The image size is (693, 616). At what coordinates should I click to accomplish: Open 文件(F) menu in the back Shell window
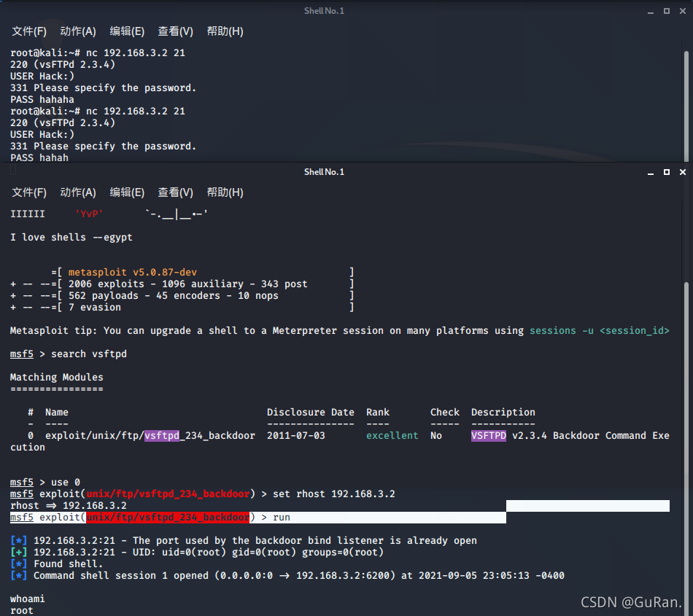[29, 31]
